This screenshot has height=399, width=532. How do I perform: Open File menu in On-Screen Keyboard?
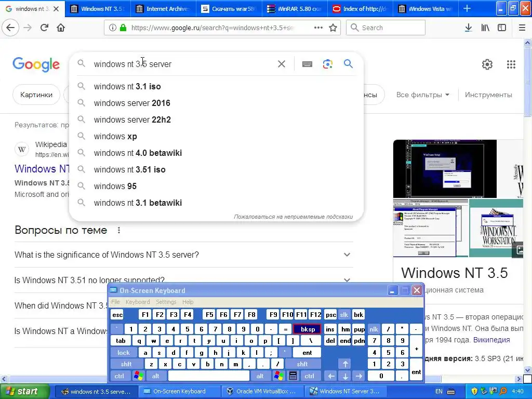click(115, 302)
